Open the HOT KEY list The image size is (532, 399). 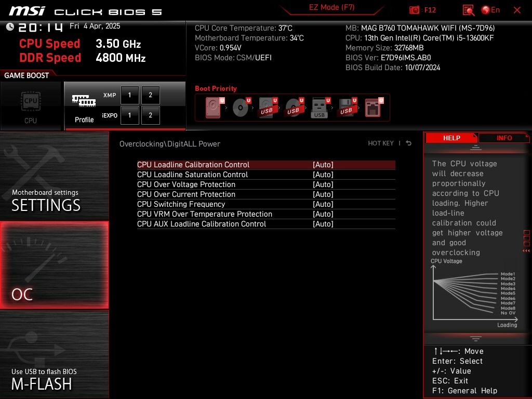click(x=381, y=143)
